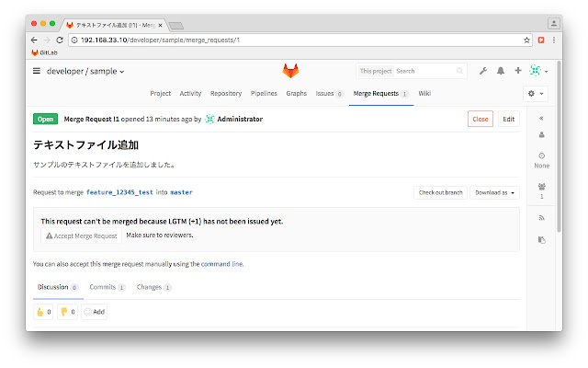Viewport: 588px width, 368px height.
Task: Focus the project Search field
Action: click(425, 71)
